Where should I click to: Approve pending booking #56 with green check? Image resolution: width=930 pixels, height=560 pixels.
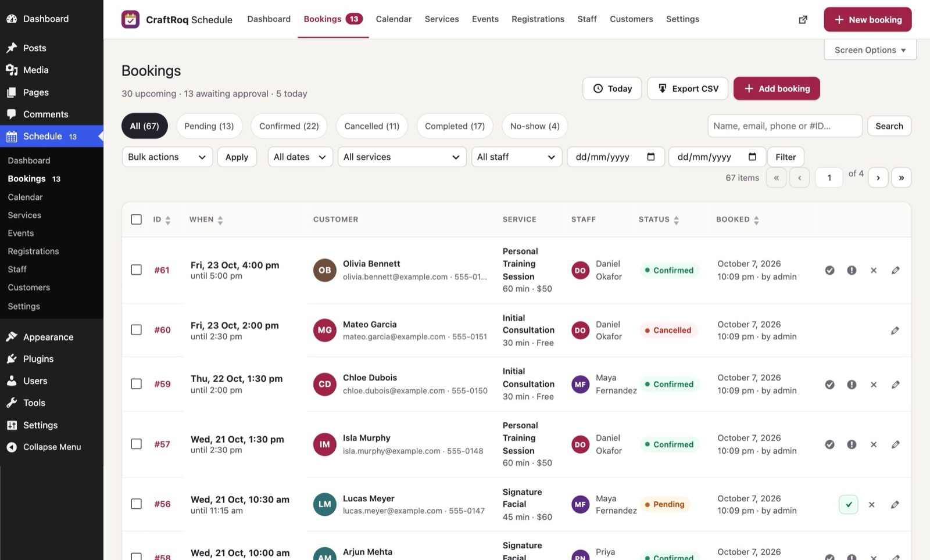coord(849,504)
